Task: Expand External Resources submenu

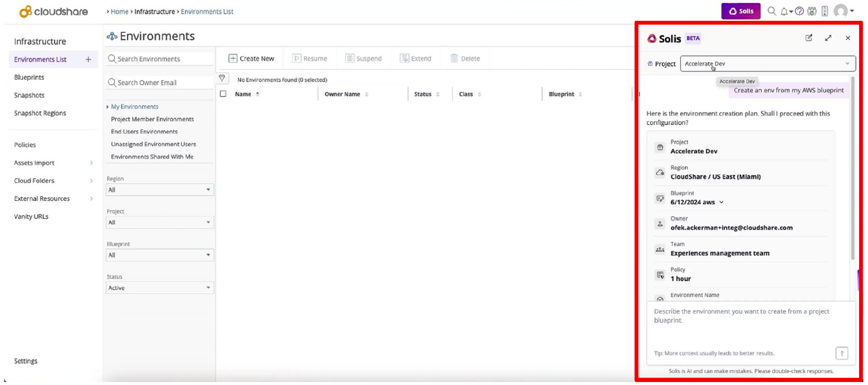Action: click(x=53, y=199)
